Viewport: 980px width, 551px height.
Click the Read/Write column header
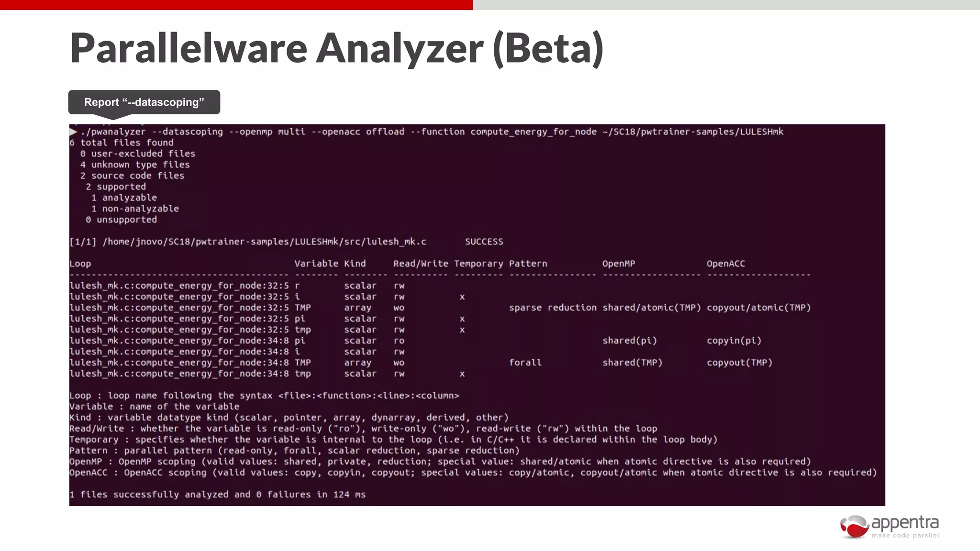point(421,264)
